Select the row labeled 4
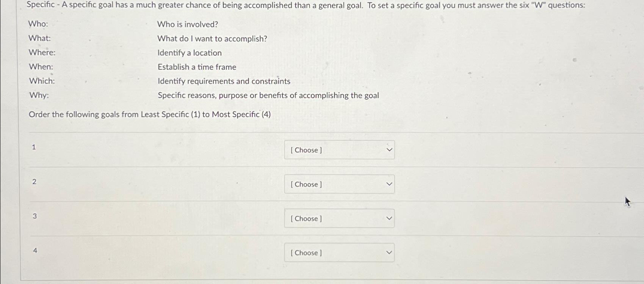644x284 pixels. tap(34, 250)
